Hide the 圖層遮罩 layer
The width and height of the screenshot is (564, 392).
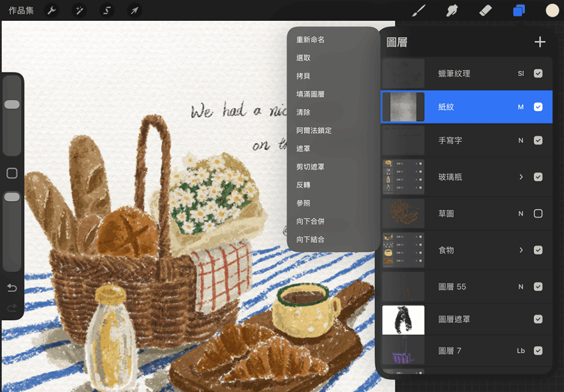pyautogui.click(x=538, y=319)
